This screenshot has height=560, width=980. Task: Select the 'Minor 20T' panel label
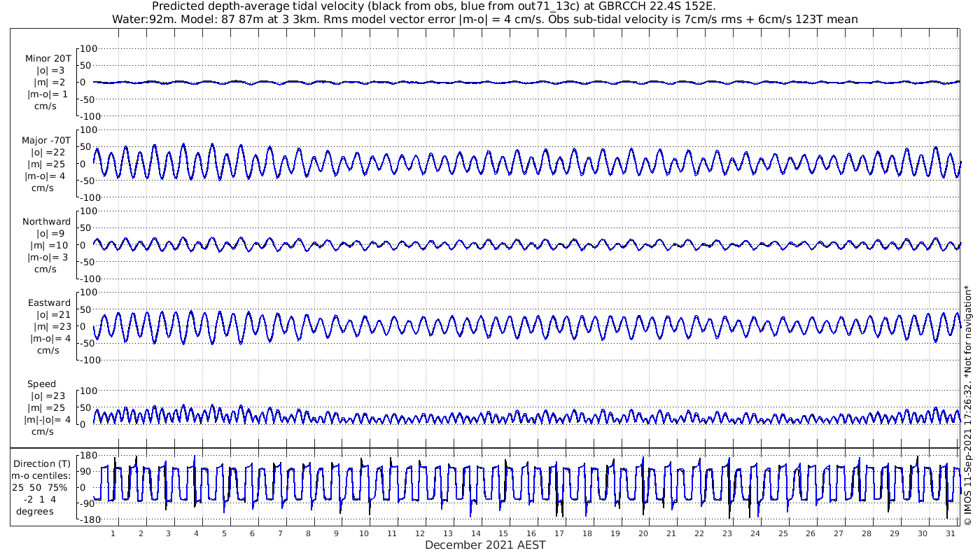[x=48, y=59]
